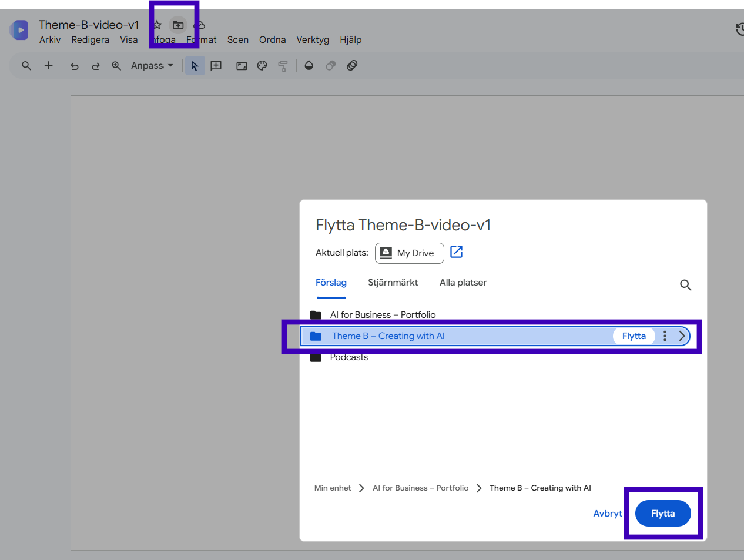Open the Anpassa zoom dropdown
The height and width of the screenshot is (560, 744).
(x=152, y=66)
